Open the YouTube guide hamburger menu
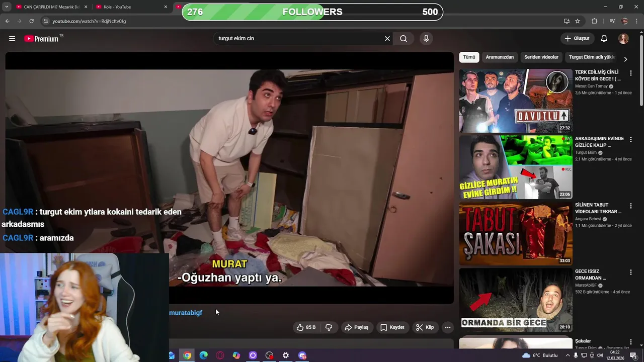 point(12,39)
